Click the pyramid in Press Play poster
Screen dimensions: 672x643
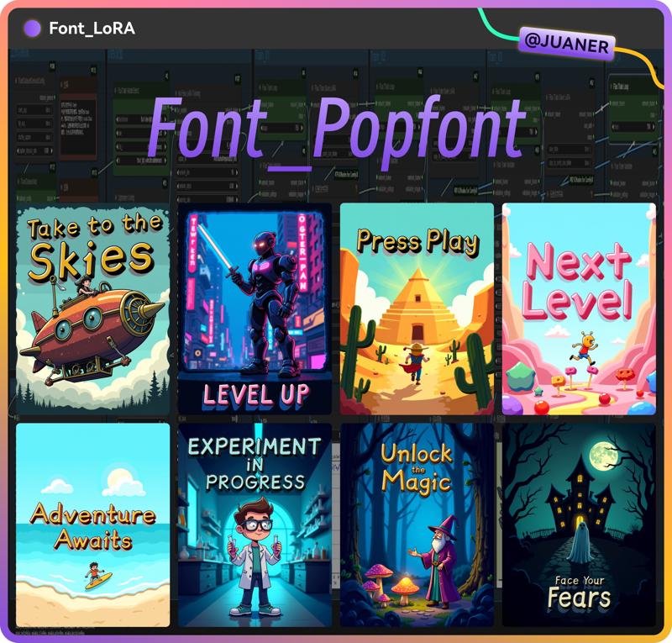pyautogui.click(x=417, y=307)
